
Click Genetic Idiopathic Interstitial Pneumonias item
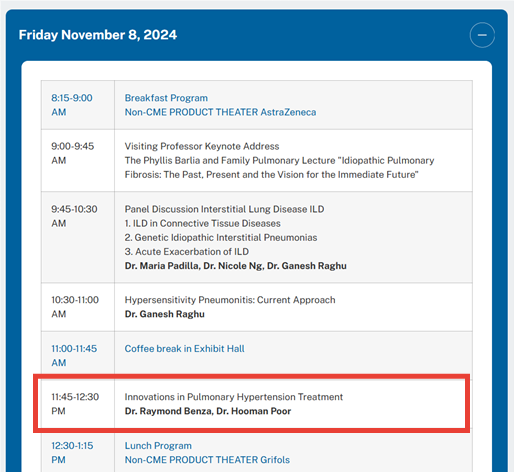click(x=221, y=238)
